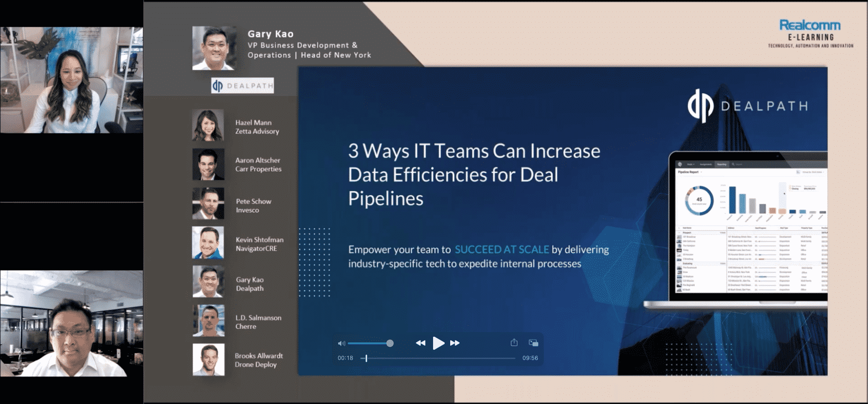Select Kevin Shtofman speaker thumbnail
Screen dimensions: 868x404
[x=208, y=242]
